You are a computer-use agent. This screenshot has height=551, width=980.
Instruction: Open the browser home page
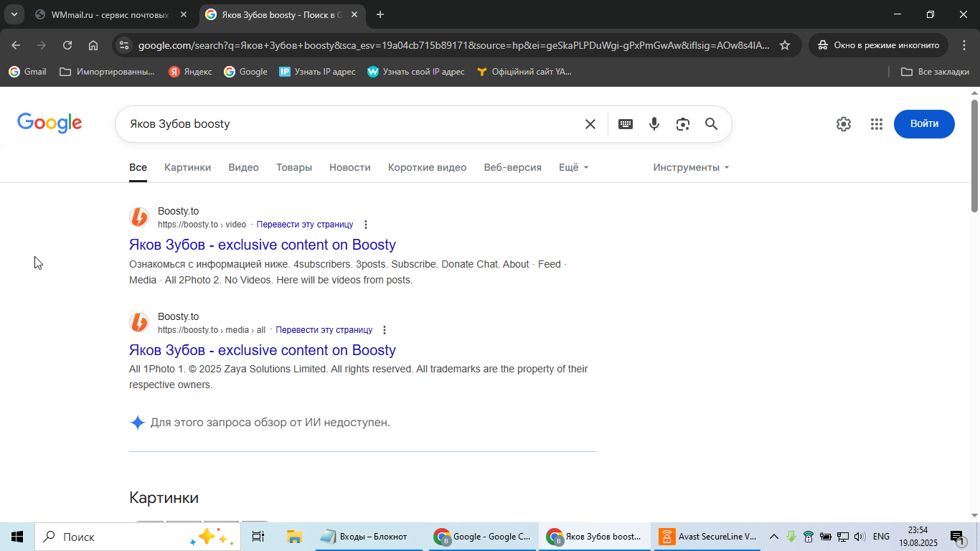click(93, 45)
